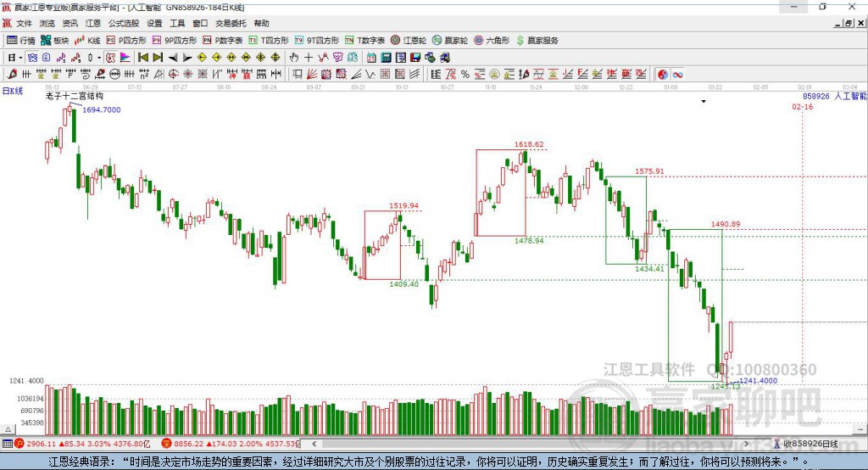Open the 帮助 menu

point(261,23)
